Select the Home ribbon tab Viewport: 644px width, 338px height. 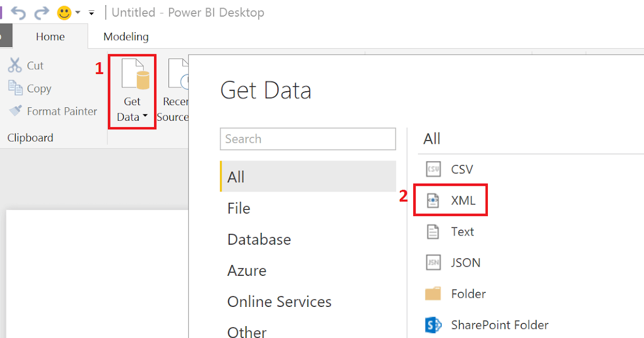pyautogui.click(x=50, y=36)
